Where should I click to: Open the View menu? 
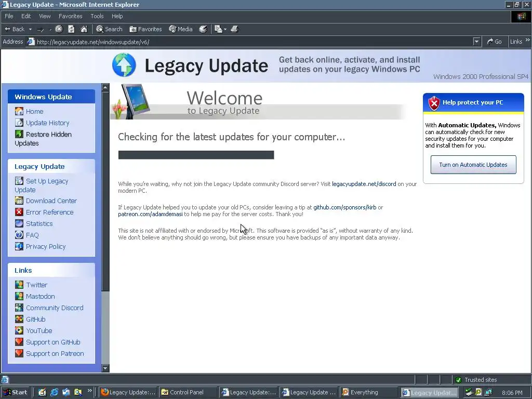pyautogui.click(x=45, y=16)
